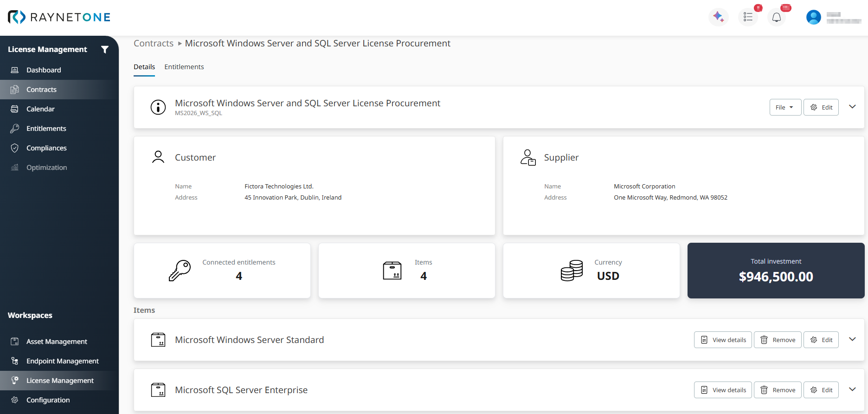Viewport: 868px width, 414px height.
Task: Click the RayNetOne logo
Action: click(59, 17)
